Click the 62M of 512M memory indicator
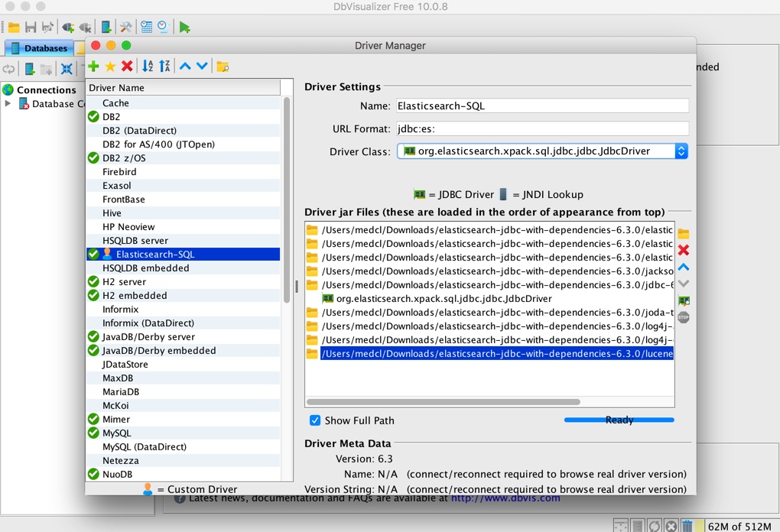 (739, 526)
